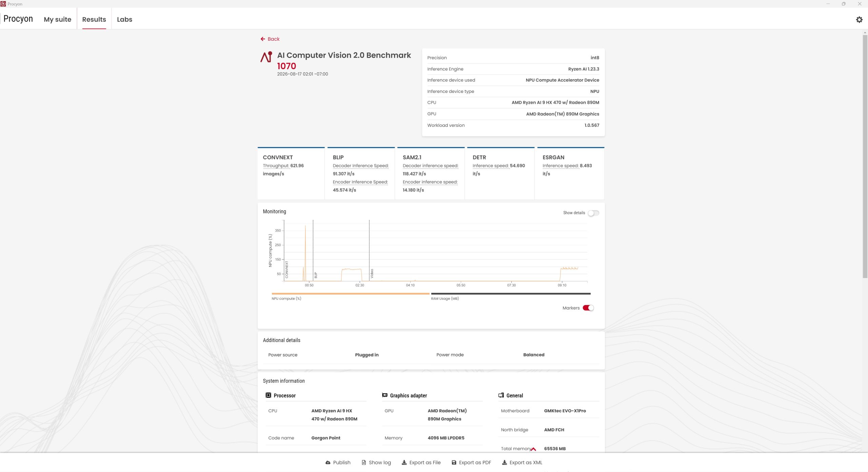The height and width of the screenshot is (472, 868).
Task: Select the Results tab
Action: [94, 19]
